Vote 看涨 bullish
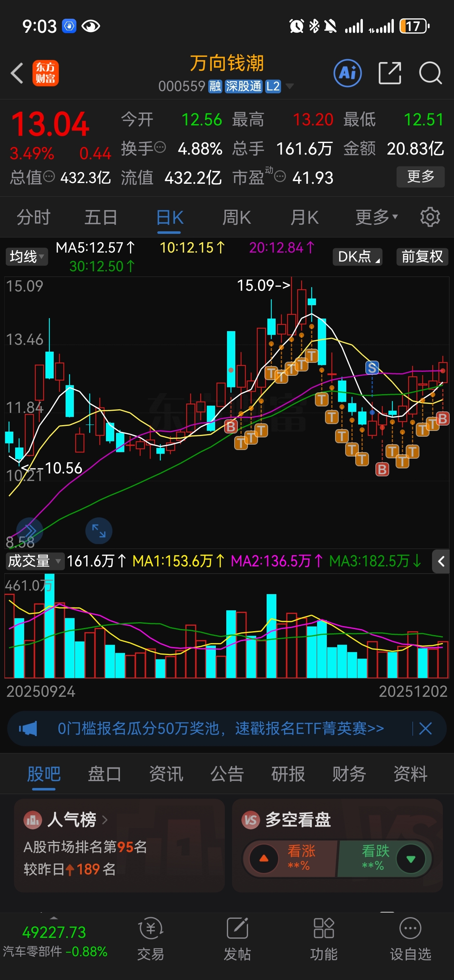 pyautogui.click(x=290, y=859)
